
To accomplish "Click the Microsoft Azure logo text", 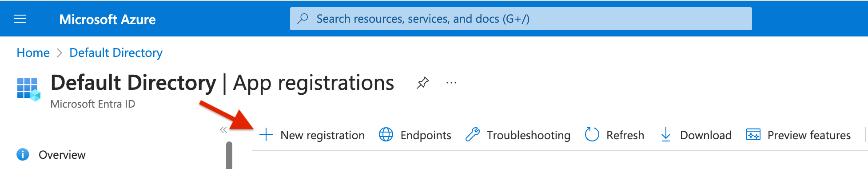I will [x=108, y=19].
